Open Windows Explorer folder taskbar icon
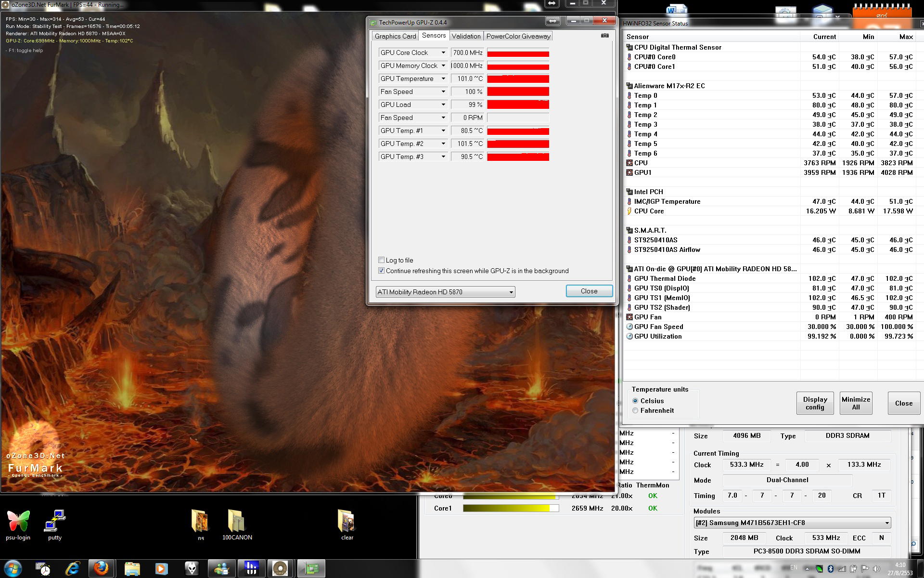 132,569
